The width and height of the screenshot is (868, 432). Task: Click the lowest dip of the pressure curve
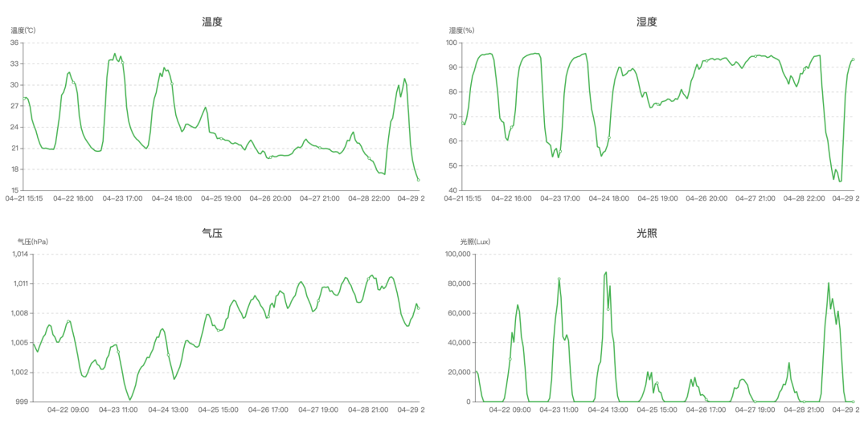130,399
